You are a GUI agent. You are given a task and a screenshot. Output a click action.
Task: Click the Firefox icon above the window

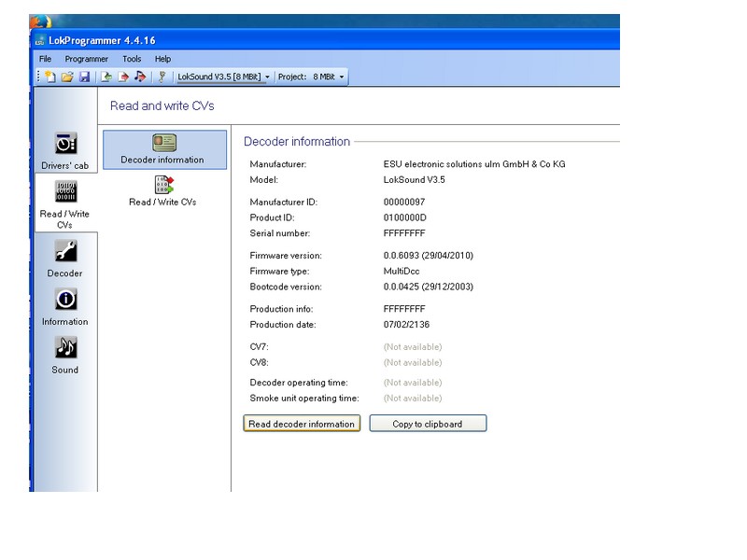tap(40, 21)
